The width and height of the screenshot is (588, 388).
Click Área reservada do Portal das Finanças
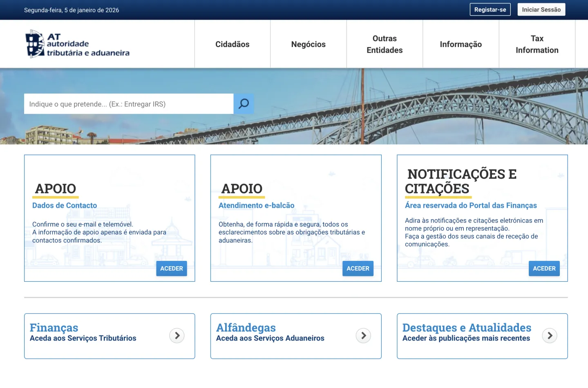[x=471, y=205]
